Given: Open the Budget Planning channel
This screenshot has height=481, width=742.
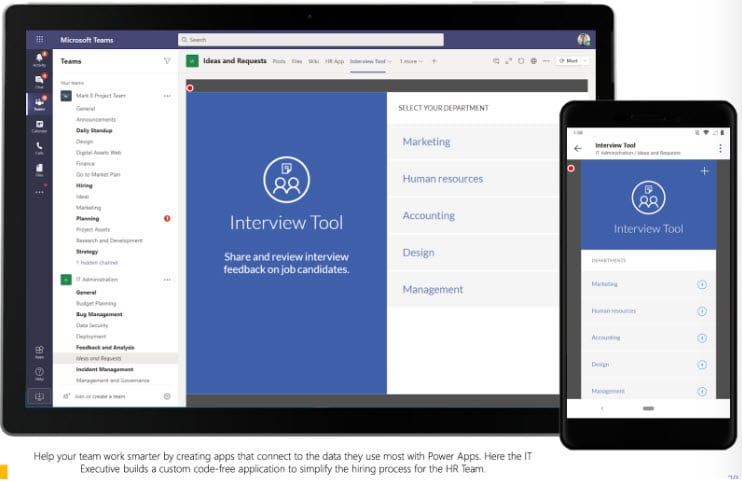Looking at the screenshot, I should pyautogui.click(x=96, y=303).
